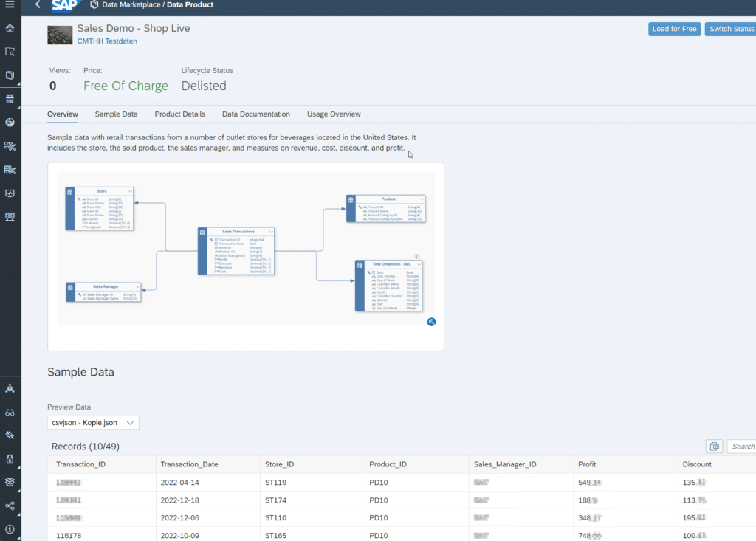Viewport: 756px width, 541px height.
Task: Select the 116178 transaction cell
Action: click(x=102, y=536)
